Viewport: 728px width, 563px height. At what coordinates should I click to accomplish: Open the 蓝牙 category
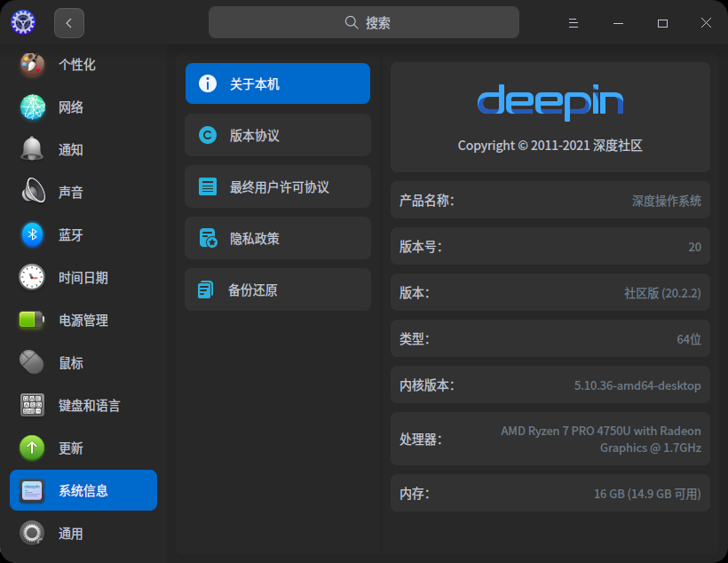click(x=83, y=234)
